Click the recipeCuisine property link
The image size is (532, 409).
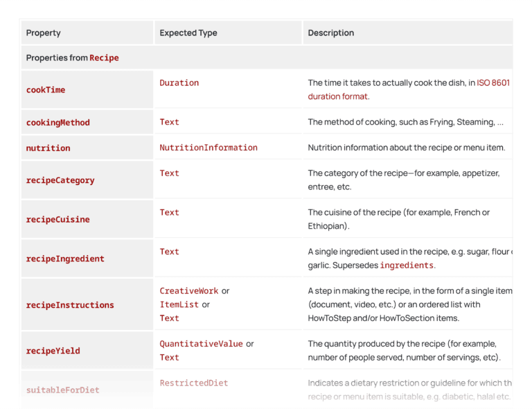click(57, 219)
